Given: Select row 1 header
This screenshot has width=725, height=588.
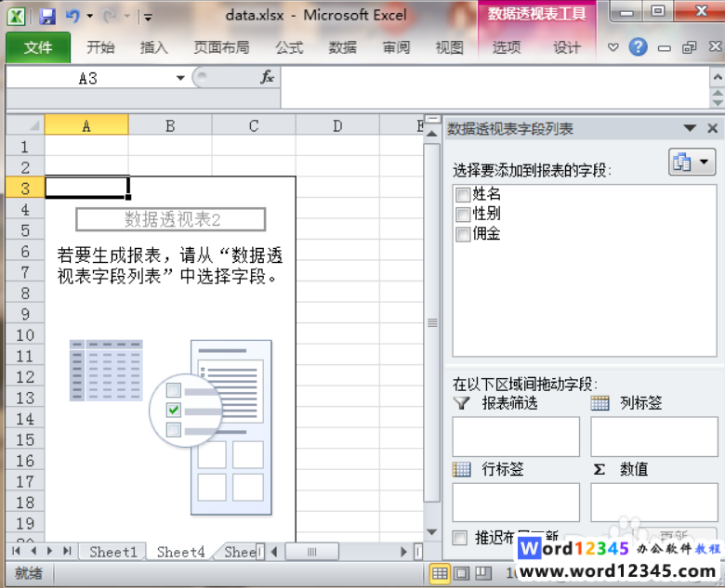Looking at the screenshot, I should point(25,147).
